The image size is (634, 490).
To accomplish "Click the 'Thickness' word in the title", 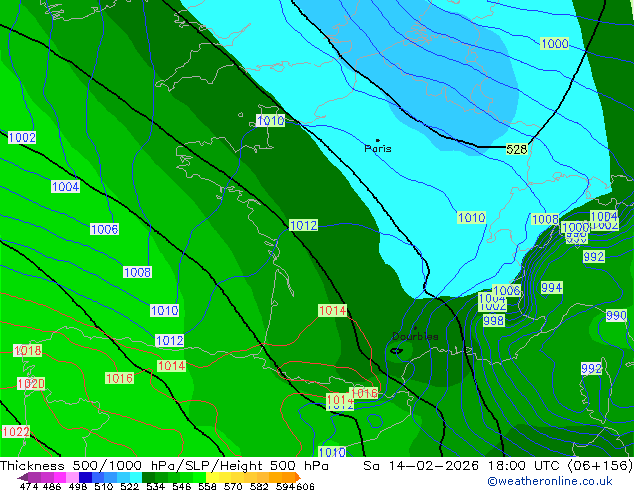I will [32, 466].
